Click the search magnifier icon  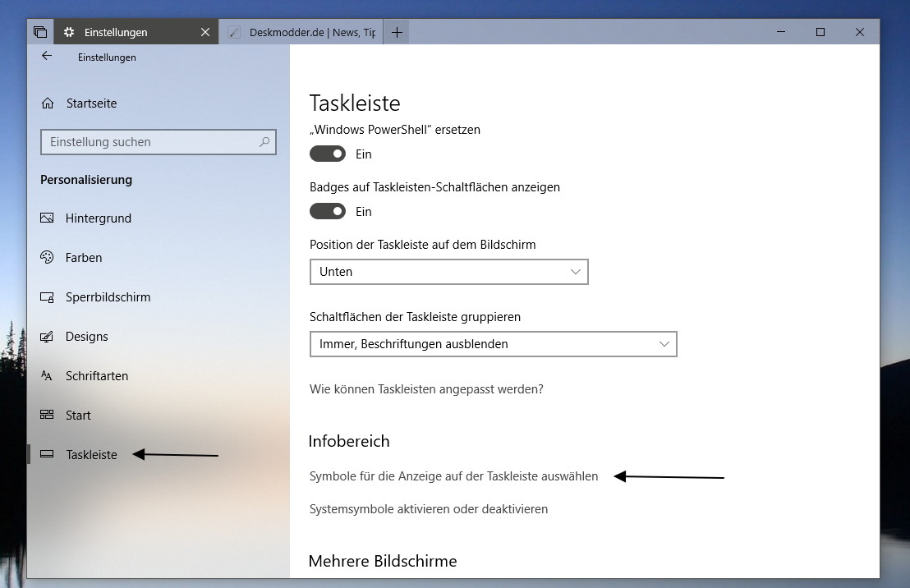(264, 141)
